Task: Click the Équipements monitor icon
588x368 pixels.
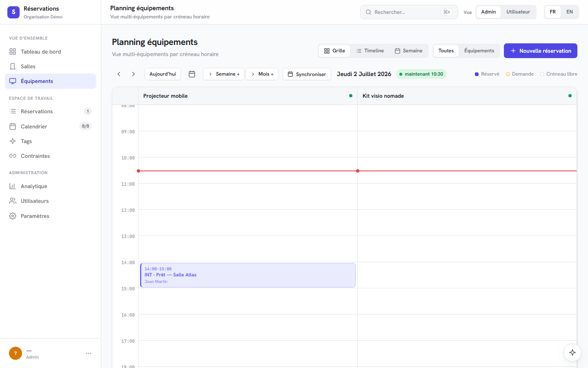Action: click(x=13, y=81)
